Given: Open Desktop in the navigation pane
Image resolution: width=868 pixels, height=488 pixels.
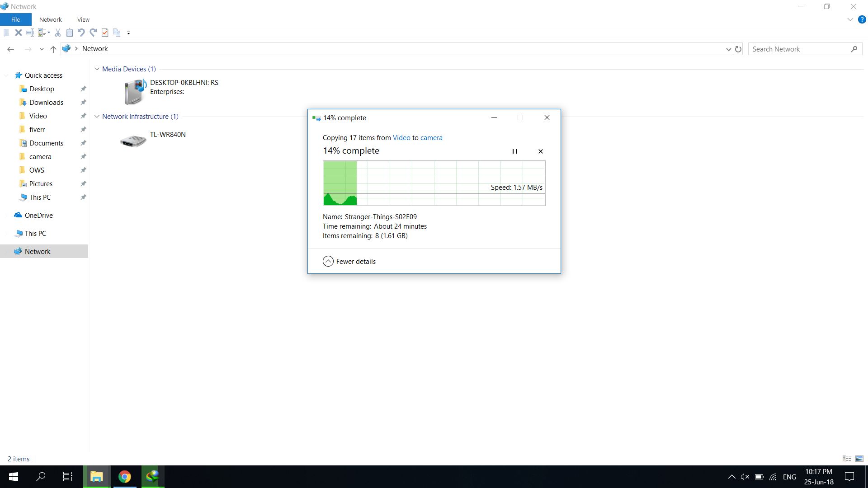Looking at the screenshot, I should [x=42, y=89].
